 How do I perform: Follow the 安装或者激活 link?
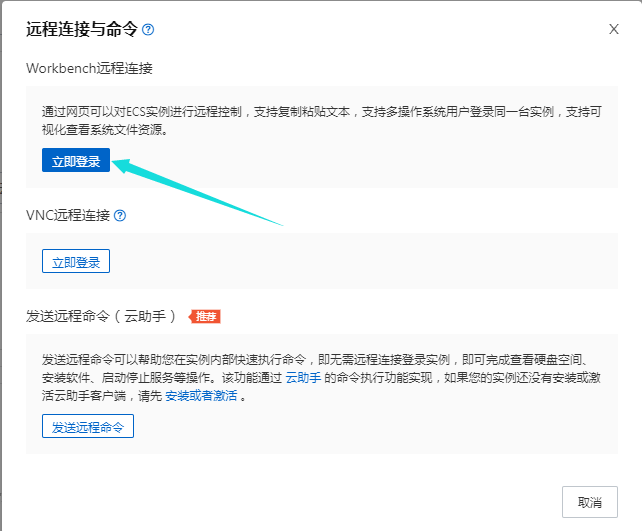point(201,395)
